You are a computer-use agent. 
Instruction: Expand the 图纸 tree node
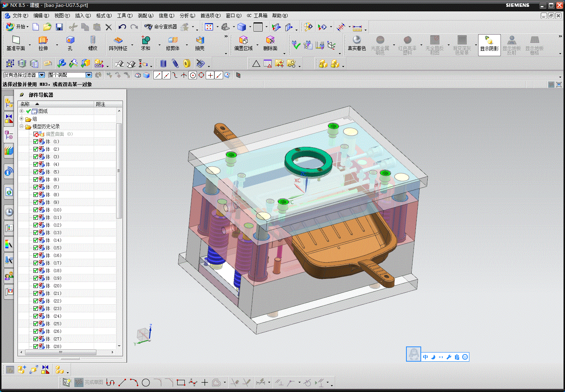22,111
